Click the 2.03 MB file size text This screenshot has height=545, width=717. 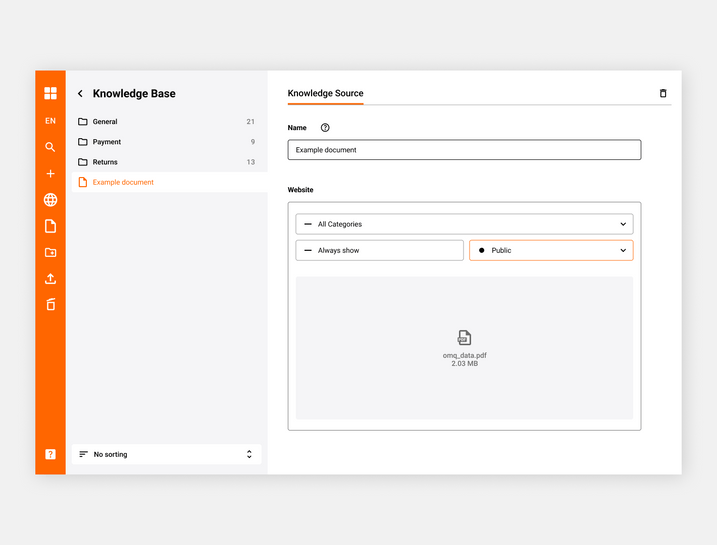click(x=464, y=363)
